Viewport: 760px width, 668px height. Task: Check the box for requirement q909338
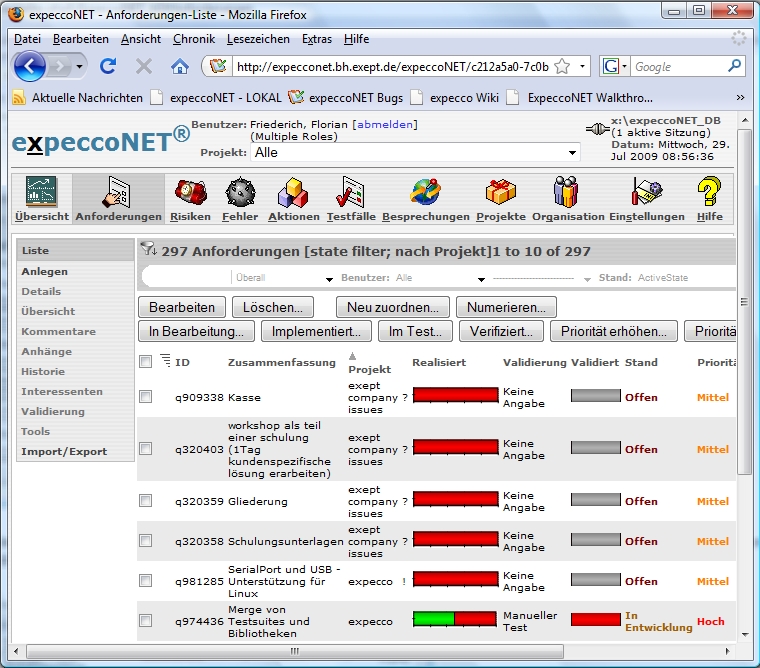pyautogui.click(x=146, y=397)
